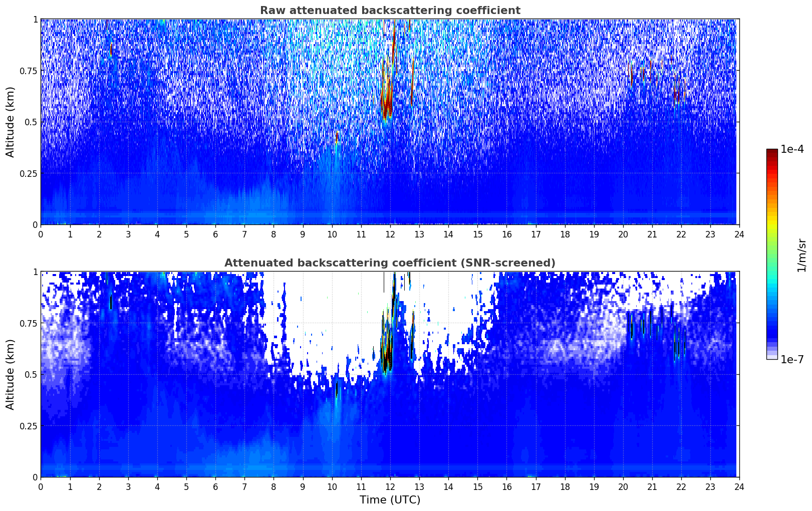The height and width of the screenshot is (511, 812).
Task: Click the 'Time (UTC)' axis label
Action: coord(390,499)
